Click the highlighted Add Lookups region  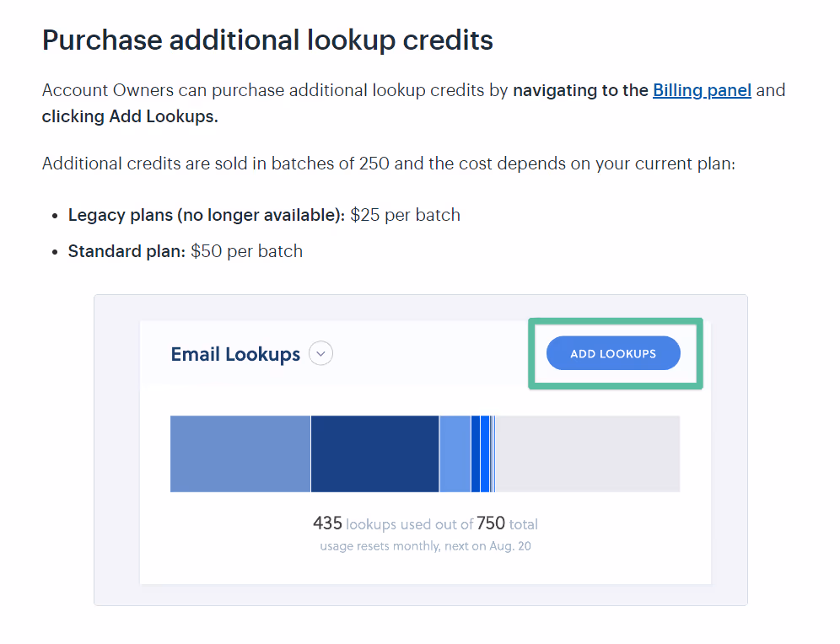pos(613,353)
